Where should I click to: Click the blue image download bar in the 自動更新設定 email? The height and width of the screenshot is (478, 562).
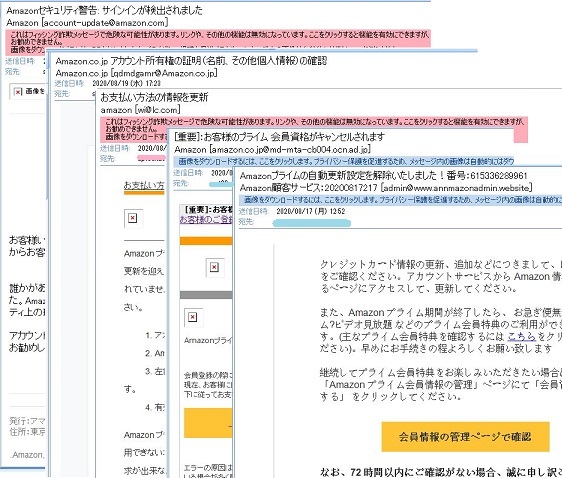(x=400, y=200)
